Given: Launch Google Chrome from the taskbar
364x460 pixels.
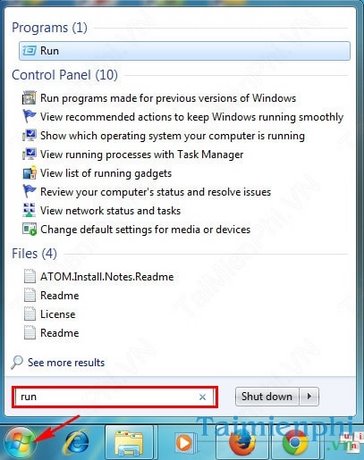Looking at the screenshot, I should [295, 443].
